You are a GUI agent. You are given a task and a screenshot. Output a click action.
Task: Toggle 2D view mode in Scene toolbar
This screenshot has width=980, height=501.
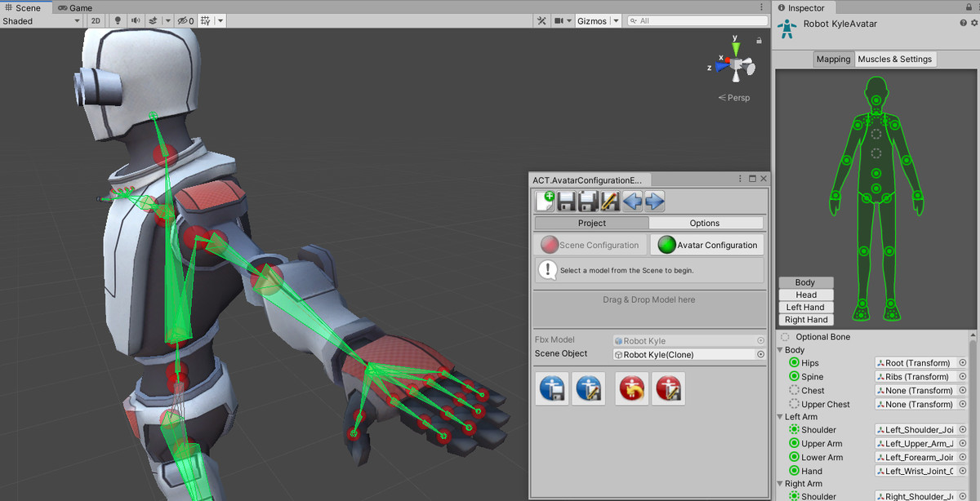[96, 20]
